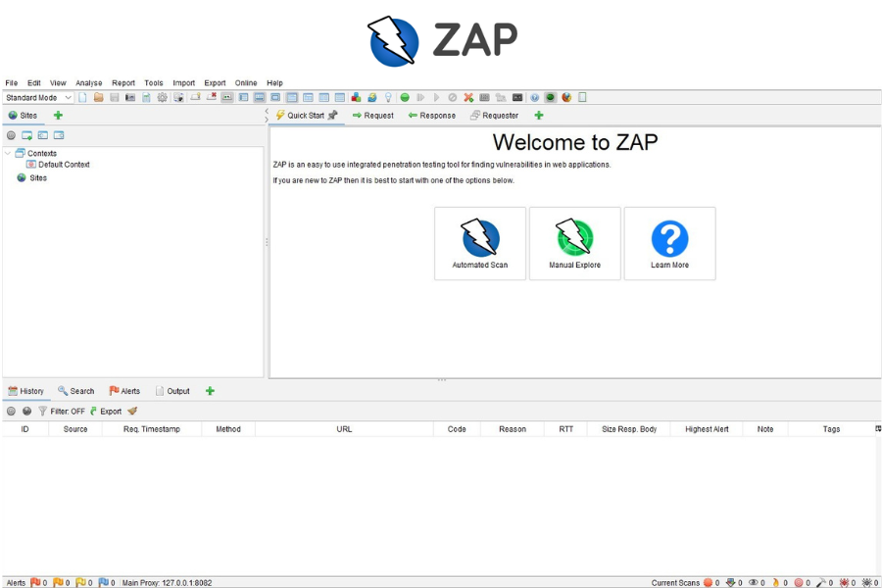The width and height of the screenshot is (882, 588).
Task: Open Options via the gear toolbar icon
Action: click(162, 97)
